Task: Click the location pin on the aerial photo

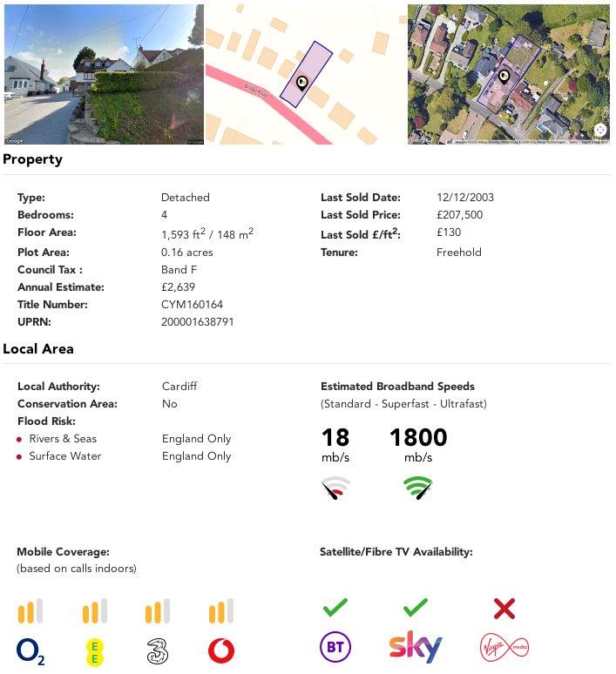Action: pyautogui.click(x=504, y=78)
